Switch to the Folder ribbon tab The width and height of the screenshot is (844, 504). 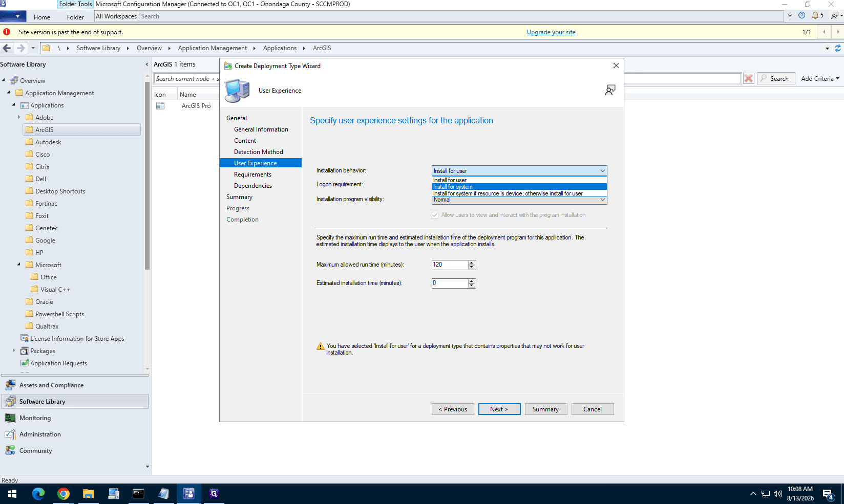coord(75,17)
